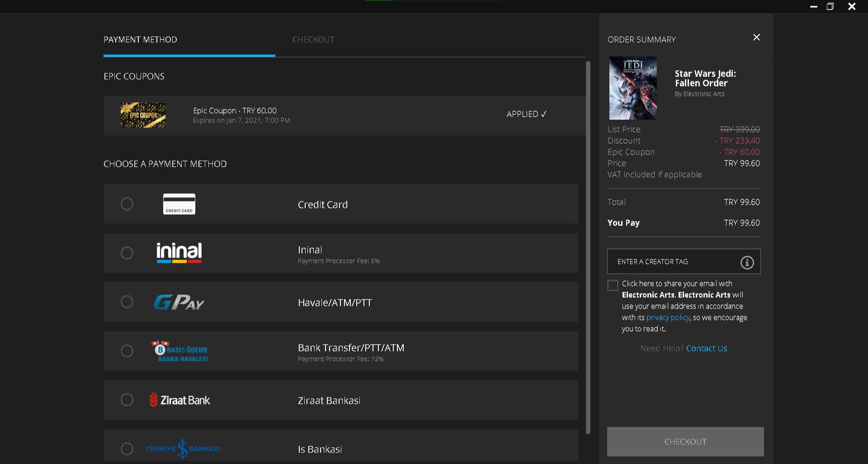868x464 pixels.
Task: Select Basit Odeme Bank Transfer radio button
Action: pos(127,351)
